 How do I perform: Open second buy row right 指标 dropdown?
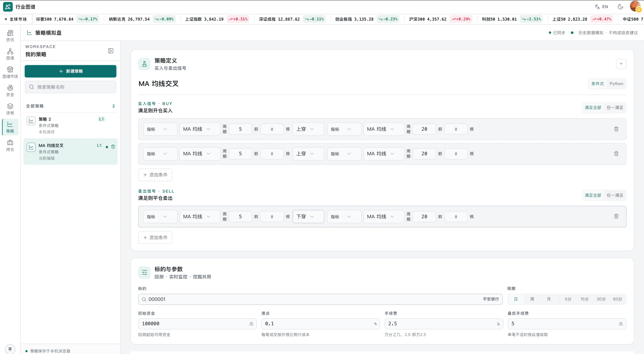point(344,154)
